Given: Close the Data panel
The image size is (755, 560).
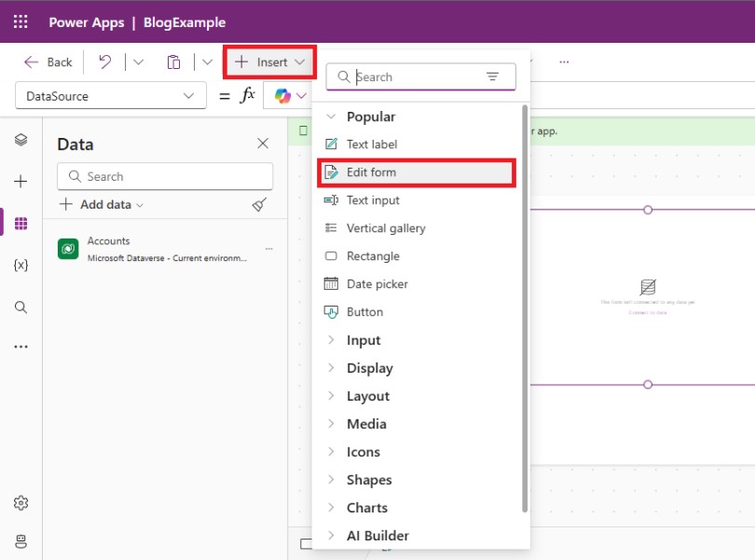Looking at the screenshot, I should pyautogui.click(x=263, y=143).
